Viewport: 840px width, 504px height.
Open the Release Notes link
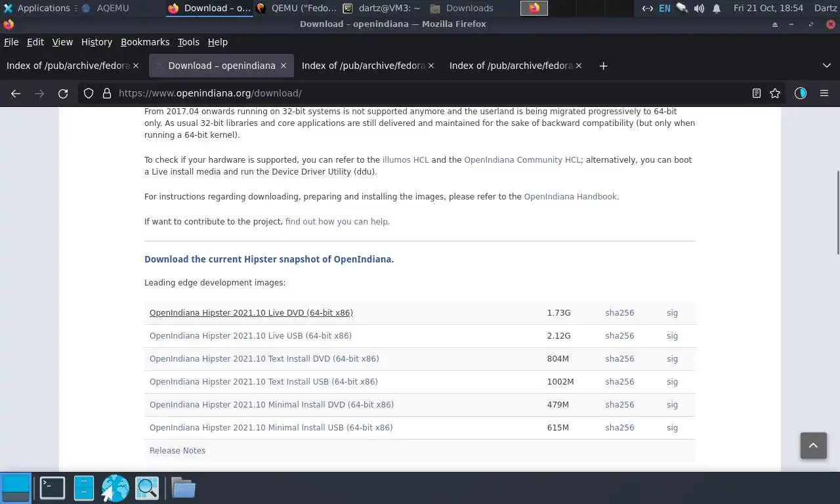[x=177, y=451]
